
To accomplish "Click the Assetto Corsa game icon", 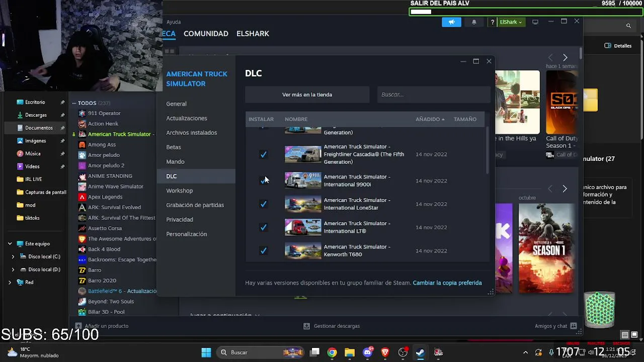I will click(x=82, y=228).
